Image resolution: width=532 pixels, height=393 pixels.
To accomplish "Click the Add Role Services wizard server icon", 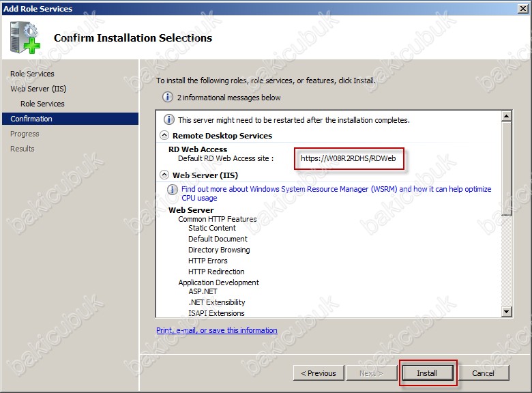I will [x=25, y=38].
